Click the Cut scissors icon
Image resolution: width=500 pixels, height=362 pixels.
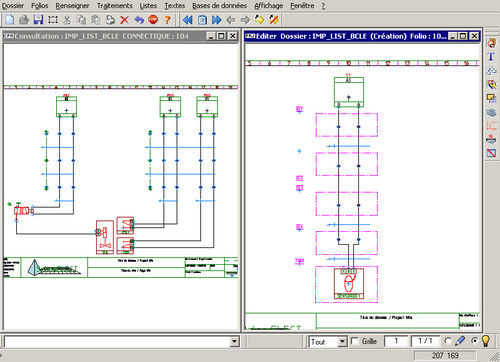click(67, 20)
